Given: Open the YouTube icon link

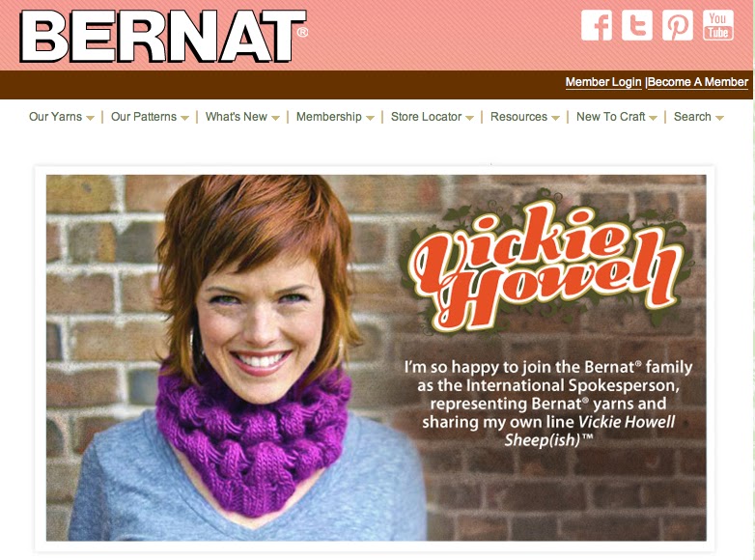Looking at the screenshot, I should [x=718, y=25].
